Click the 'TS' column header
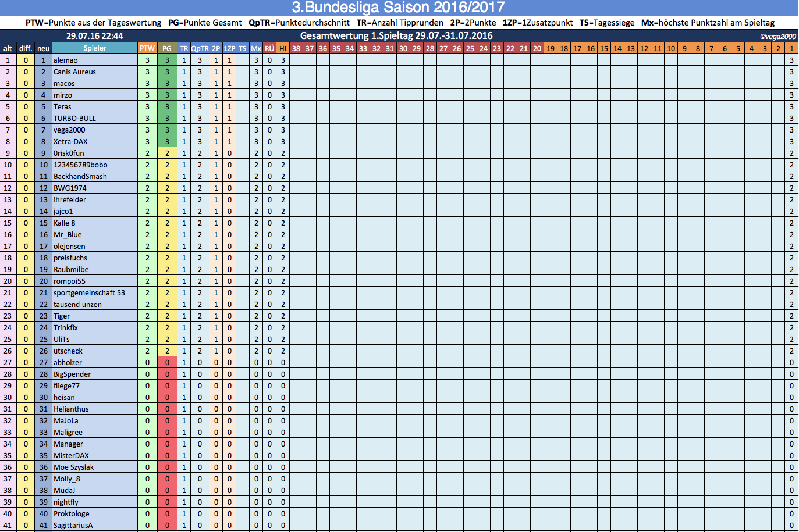The image size is (799, 532). [243, 48]
